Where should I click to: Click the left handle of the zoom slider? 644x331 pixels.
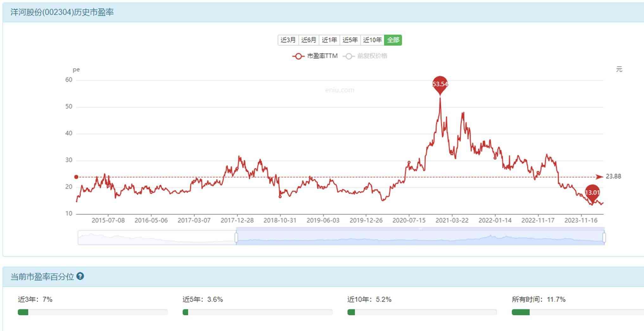coord(236,237)
